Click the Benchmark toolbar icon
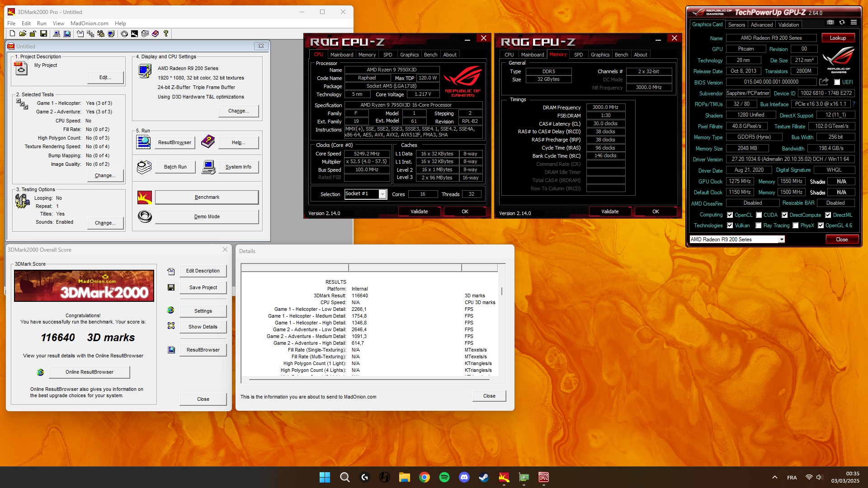Screen dimensions: 868x488 tap(135, 33)
